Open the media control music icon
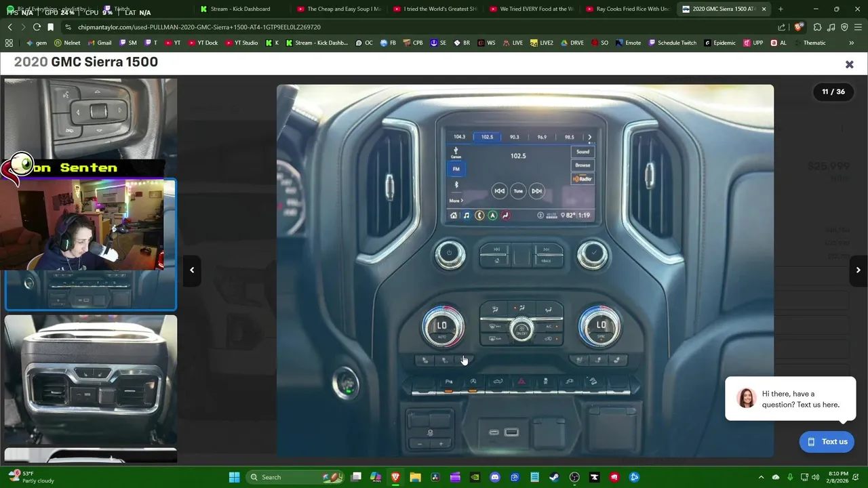The width and height of the screenshot is (868, 488). pos(831,27)
